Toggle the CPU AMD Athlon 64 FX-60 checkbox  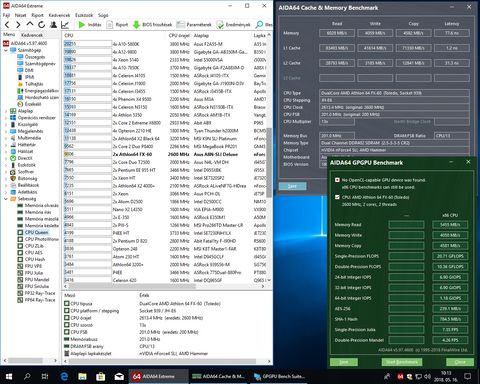(x=337, y=197)
